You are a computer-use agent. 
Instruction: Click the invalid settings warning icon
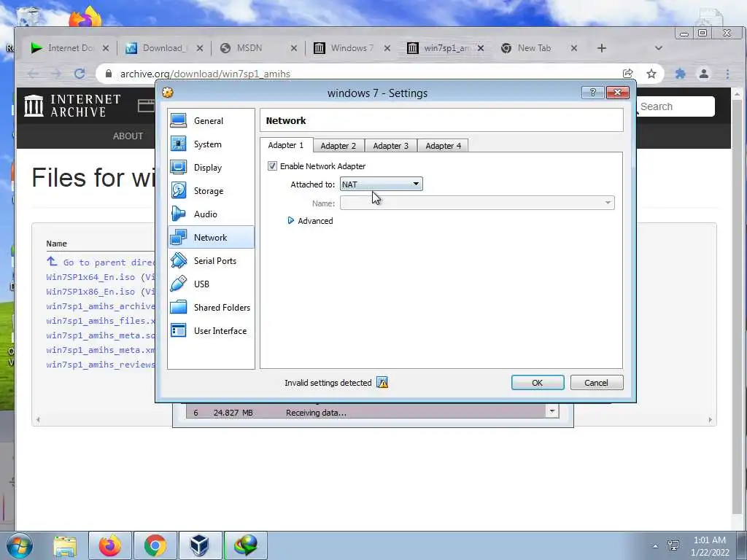tap(382, 382)
